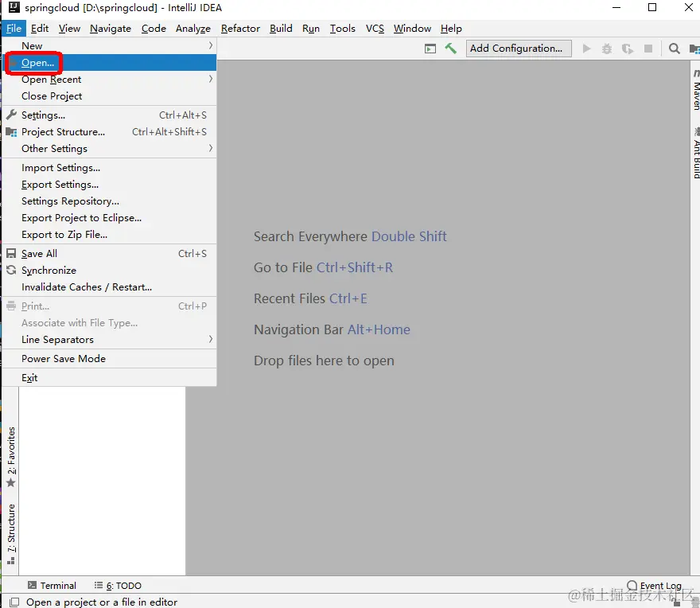700x608 pixels.
Task: Click the Save All floppy icon
Action: (x=12, y=253)
